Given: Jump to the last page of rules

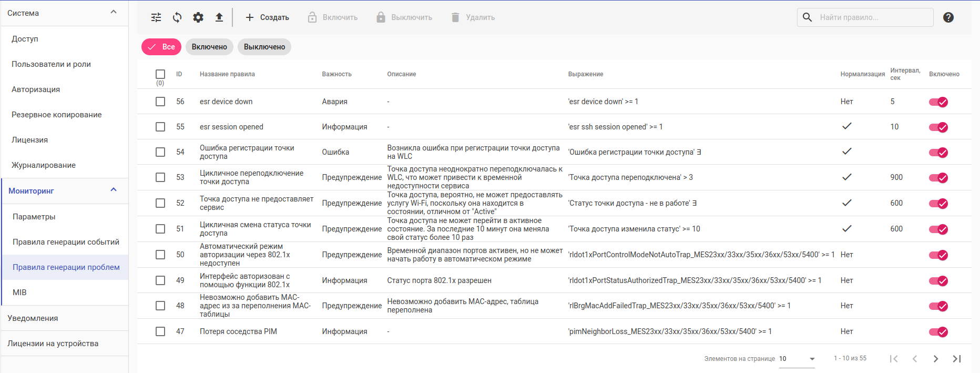Looking at the screenshot, I should click(957, 359).
